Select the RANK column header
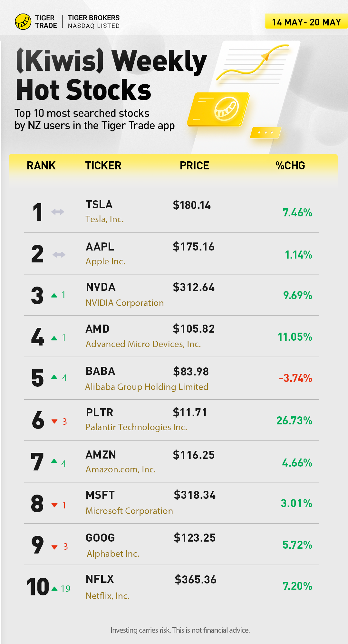The image size is (348, 644). click(41, 166)
